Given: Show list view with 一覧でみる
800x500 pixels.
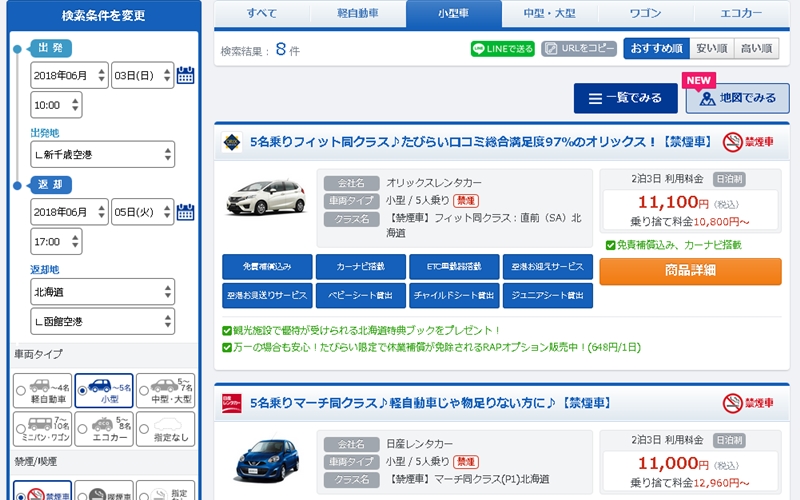Looking at the screenshot, I should [626, 98].
